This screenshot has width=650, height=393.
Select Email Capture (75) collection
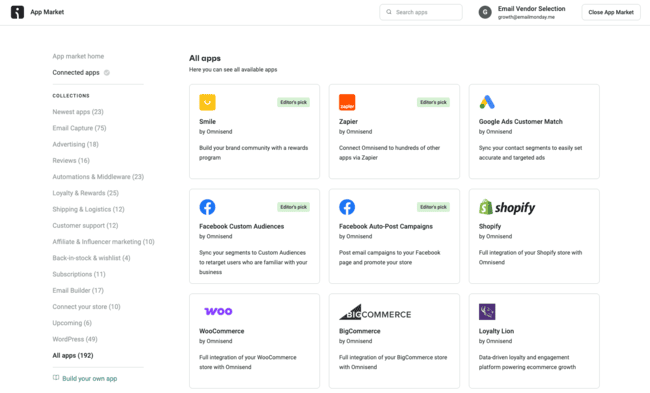(79, 128)
